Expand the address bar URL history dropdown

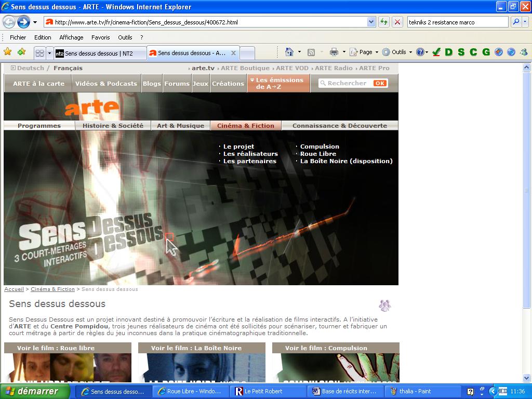point(371,22)
